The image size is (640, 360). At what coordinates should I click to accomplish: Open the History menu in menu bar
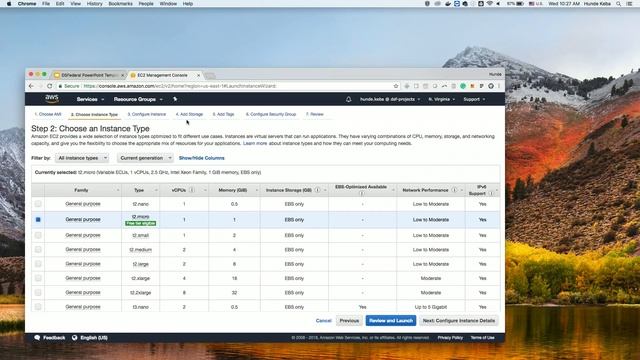[x=94, y=4]
